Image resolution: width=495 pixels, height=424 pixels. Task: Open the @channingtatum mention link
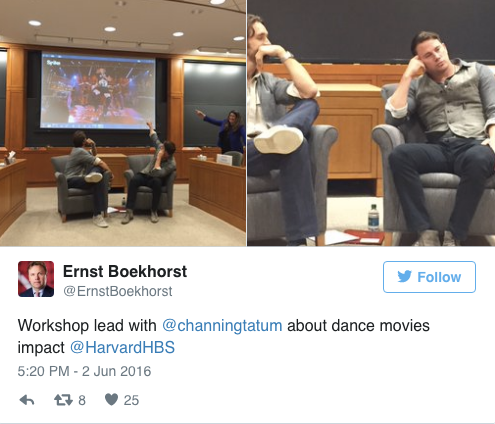tap(222, 325)
